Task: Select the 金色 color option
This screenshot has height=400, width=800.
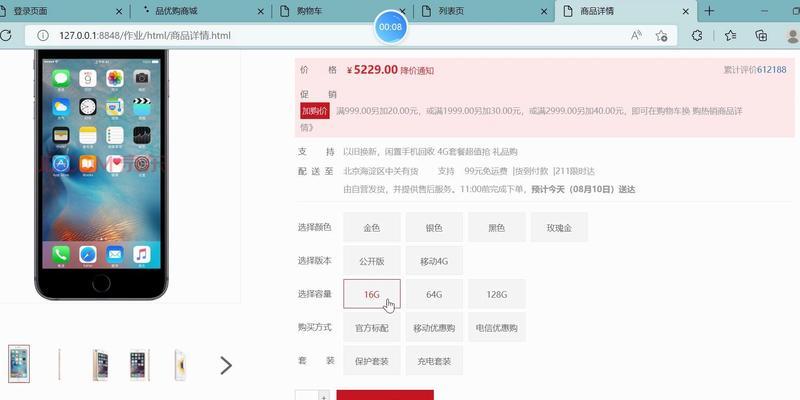Action: click(x=372, y=228)
